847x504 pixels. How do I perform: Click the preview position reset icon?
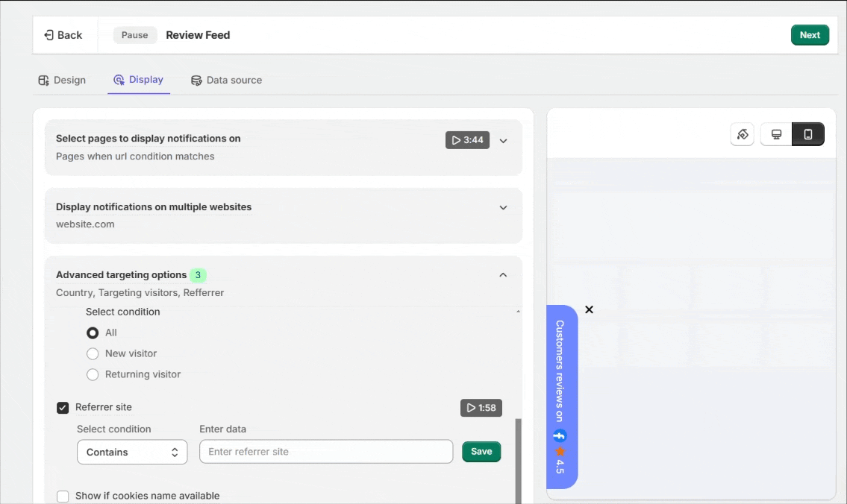743,134
